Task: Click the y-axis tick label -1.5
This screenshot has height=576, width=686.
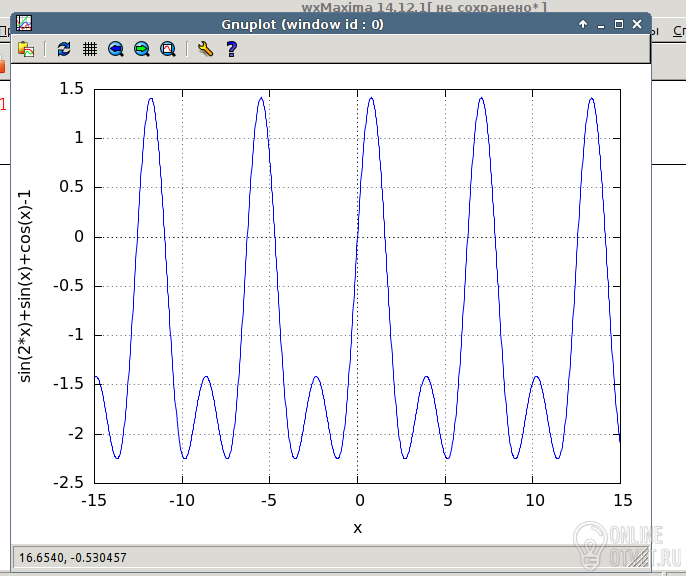Action: [x=68, y=384]
